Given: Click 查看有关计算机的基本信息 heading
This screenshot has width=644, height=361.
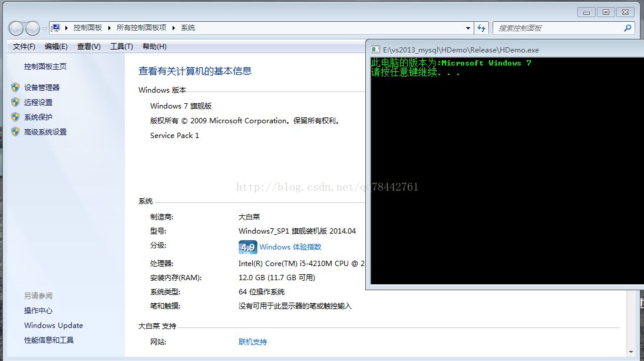Looking at the screenshot, I should 195,71.
